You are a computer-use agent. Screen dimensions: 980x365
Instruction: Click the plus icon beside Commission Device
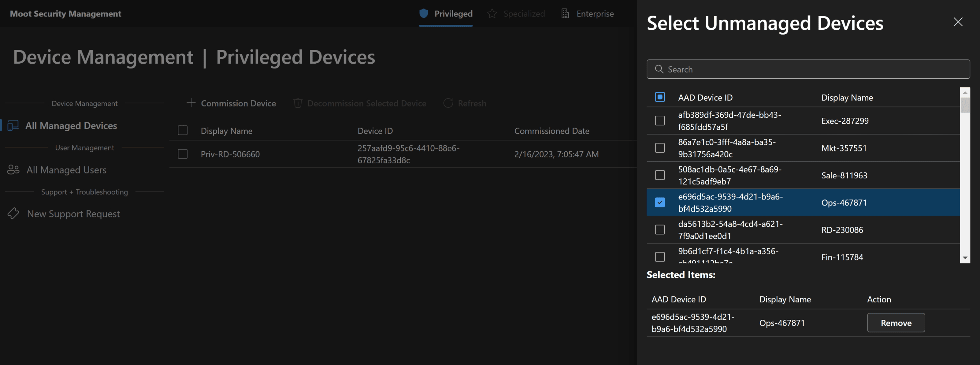pos(191,103)
